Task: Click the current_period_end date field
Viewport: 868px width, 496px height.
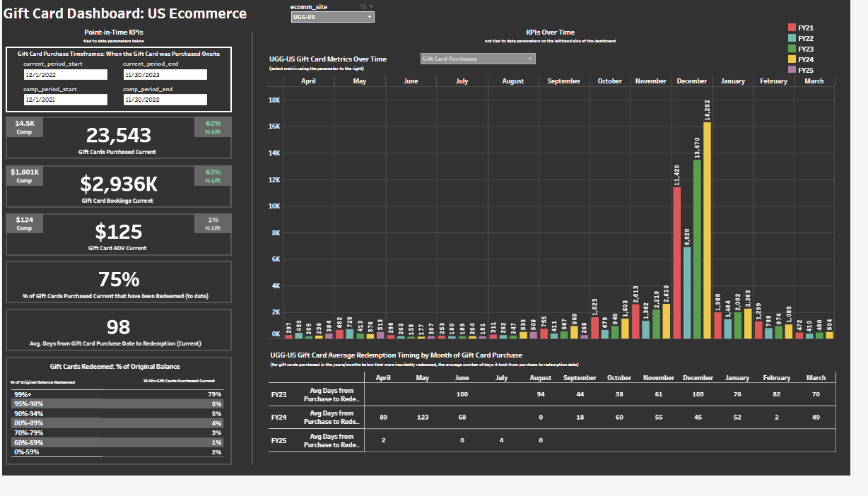Action: coord(165,74)
